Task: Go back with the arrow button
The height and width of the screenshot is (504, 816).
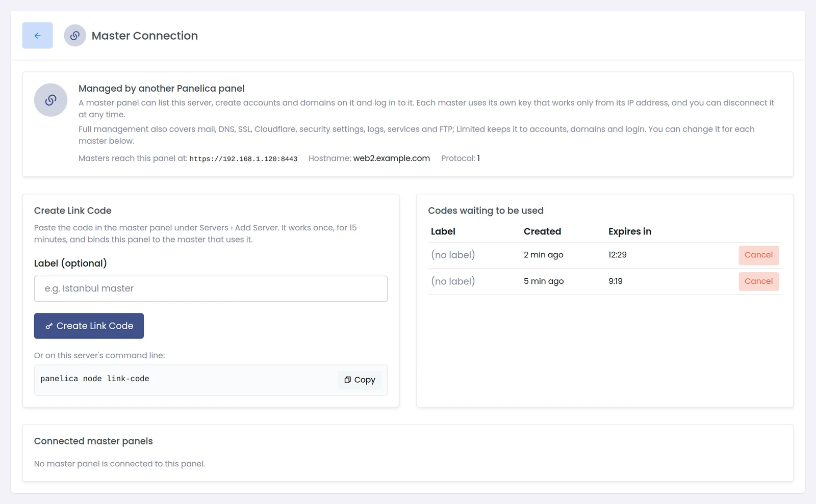Action: click(x=37, y=36)
